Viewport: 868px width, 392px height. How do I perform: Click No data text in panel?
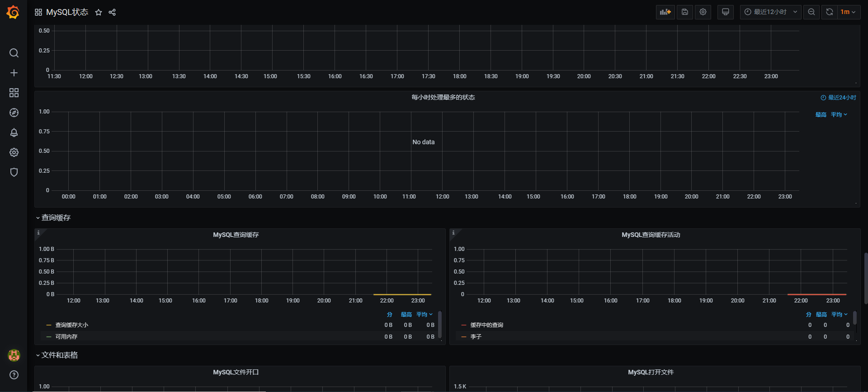[x=424, y=142]
